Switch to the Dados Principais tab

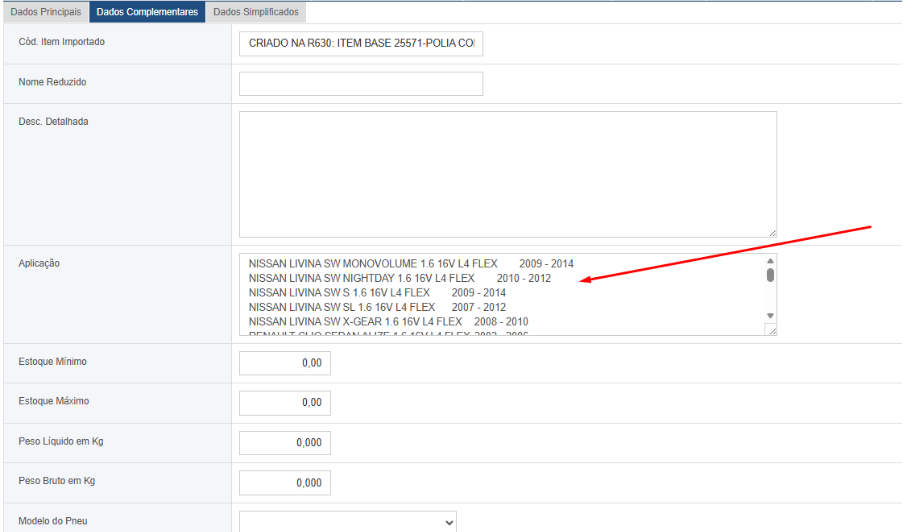(x=46, y=12)
